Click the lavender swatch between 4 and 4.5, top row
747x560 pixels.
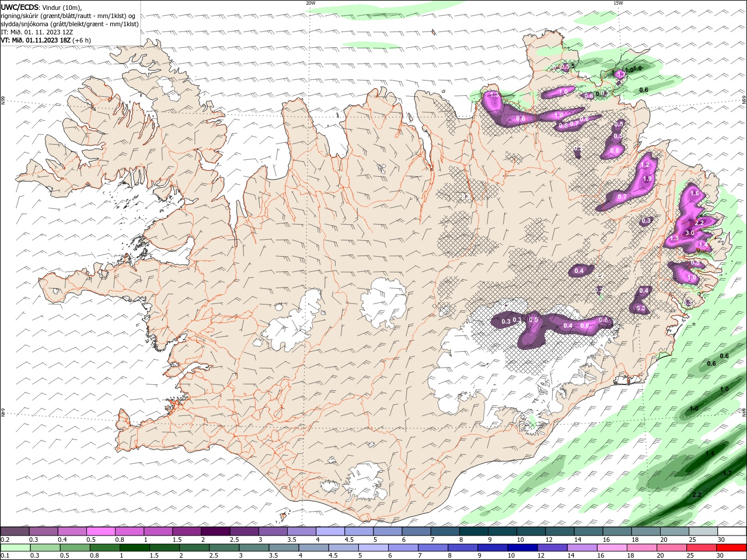coord(330,531)
